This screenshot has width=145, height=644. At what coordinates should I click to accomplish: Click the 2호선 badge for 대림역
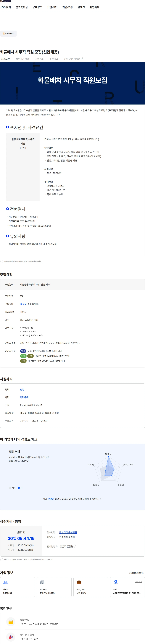[x=23, y=356]
